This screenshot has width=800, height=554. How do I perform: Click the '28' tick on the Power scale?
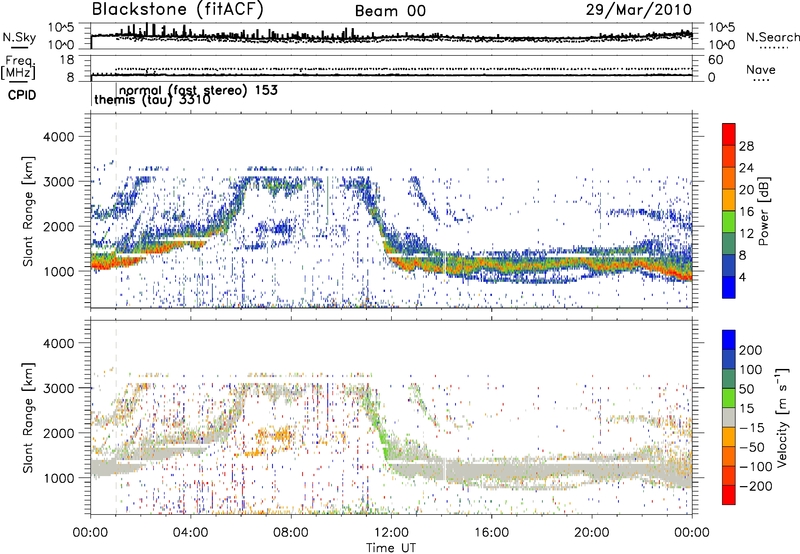point(746,146)
